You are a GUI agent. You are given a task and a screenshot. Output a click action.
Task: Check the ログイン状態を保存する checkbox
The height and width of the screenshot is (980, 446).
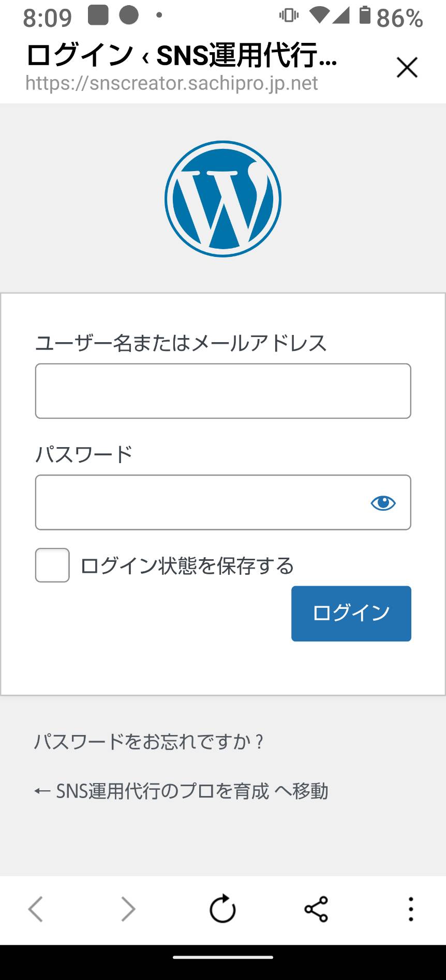click(52, 565)
